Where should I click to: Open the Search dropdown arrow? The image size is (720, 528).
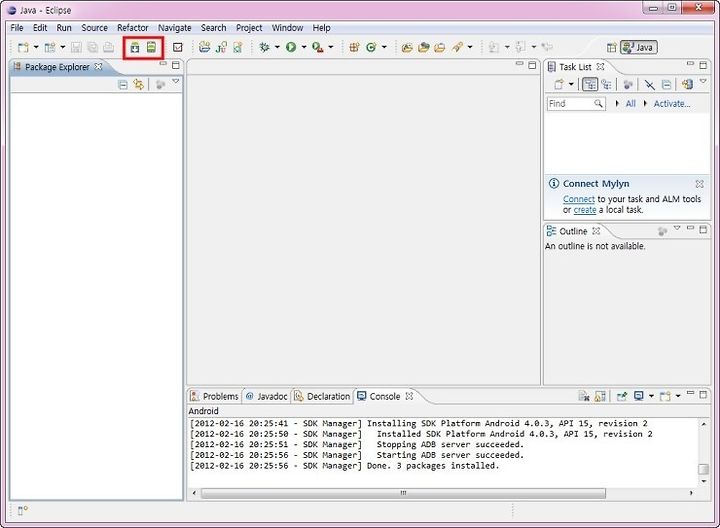(470, 47)
